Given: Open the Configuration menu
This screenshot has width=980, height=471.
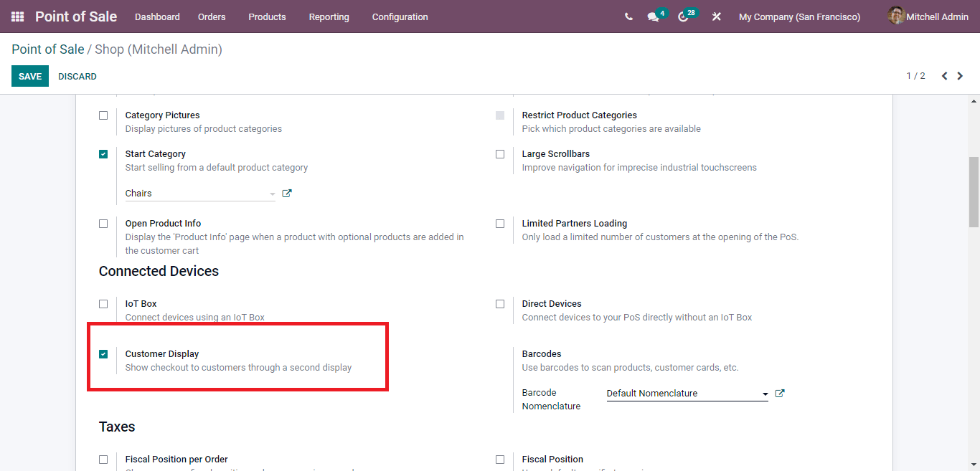Looking at the screenshot, I should tap(400, 16).
